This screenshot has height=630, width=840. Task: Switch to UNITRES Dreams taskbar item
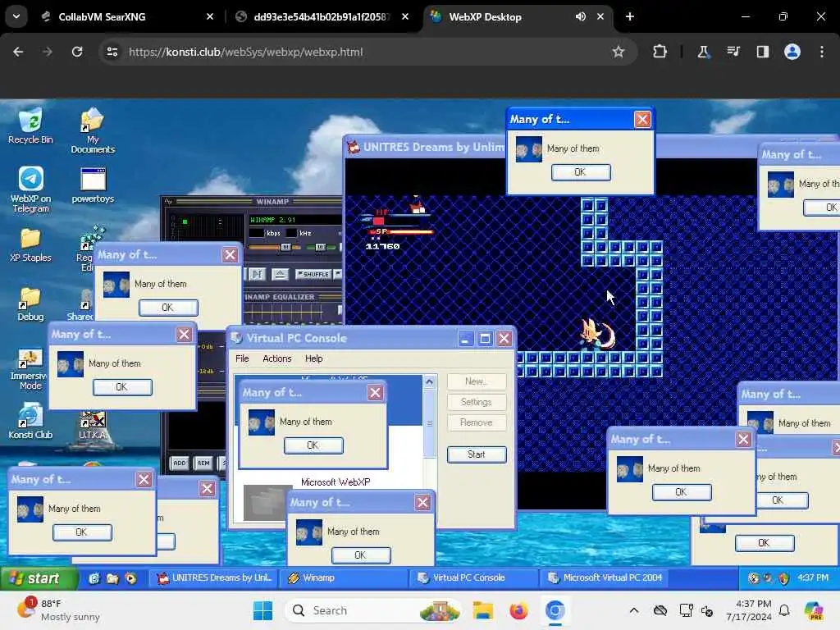[x=214, y=578]
